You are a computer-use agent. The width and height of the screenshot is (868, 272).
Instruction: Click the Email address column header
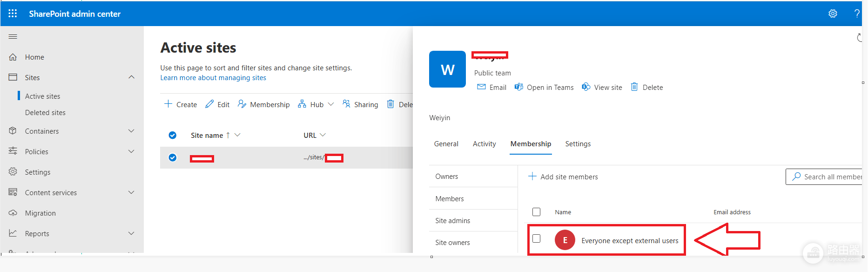[732, 212]
